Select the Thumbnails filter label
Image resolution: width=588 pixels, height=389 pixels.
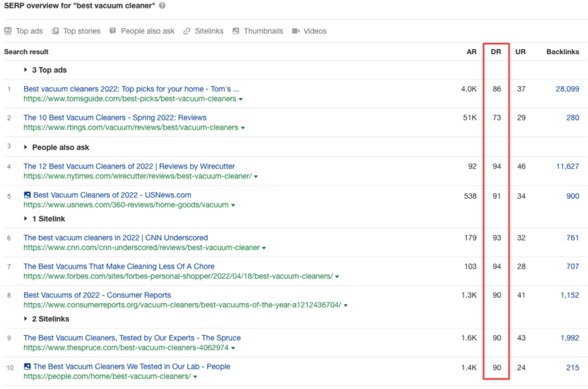(x=263, y=31)
